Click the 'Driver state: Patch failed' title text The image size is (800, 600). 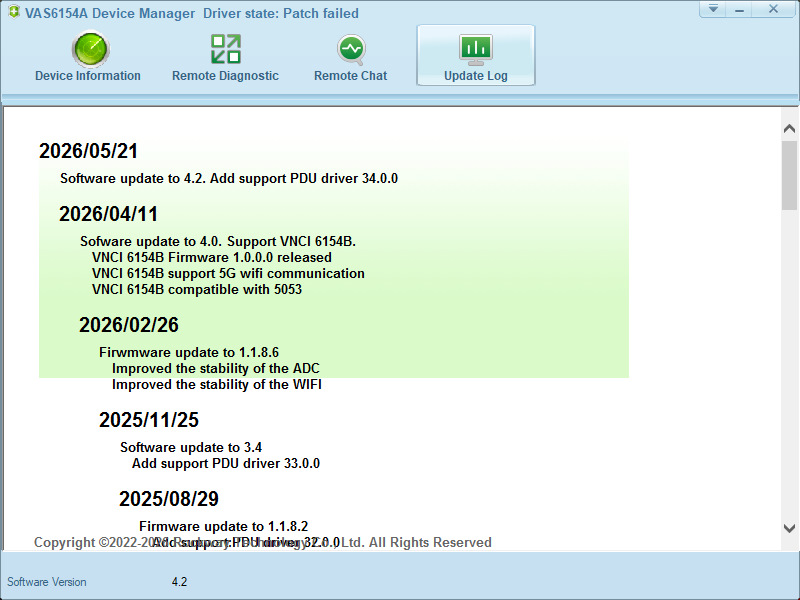tap(281, 13)
